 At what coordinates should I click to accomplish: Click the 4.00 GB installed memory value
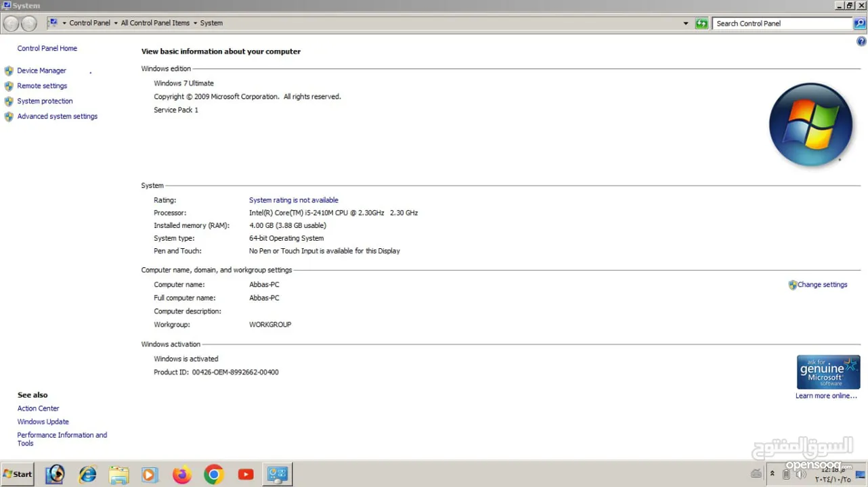coord(288,226)
